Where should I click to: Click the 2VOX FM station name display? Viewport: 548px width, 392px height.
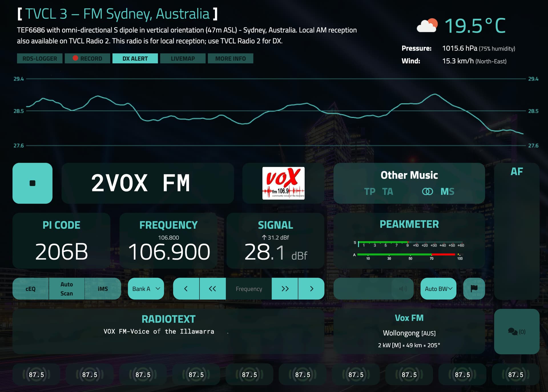click(x=148, y=183)
